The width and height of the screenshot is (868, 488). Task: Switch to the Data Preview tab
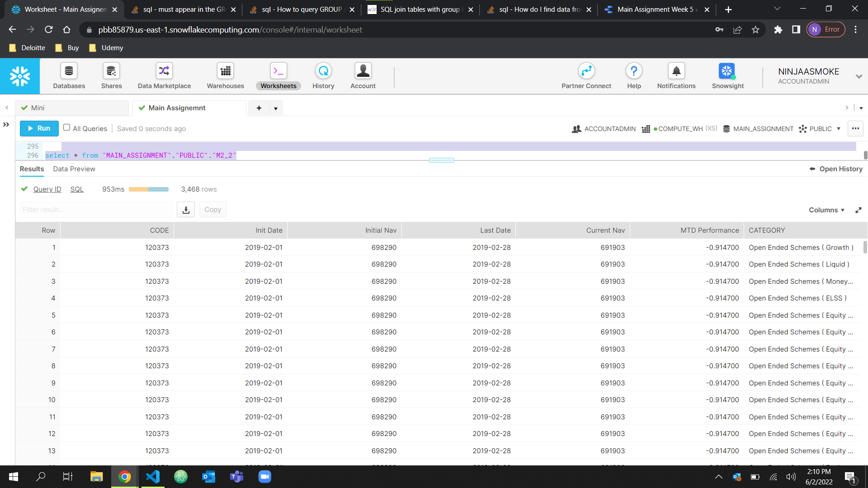coord(74,169)
